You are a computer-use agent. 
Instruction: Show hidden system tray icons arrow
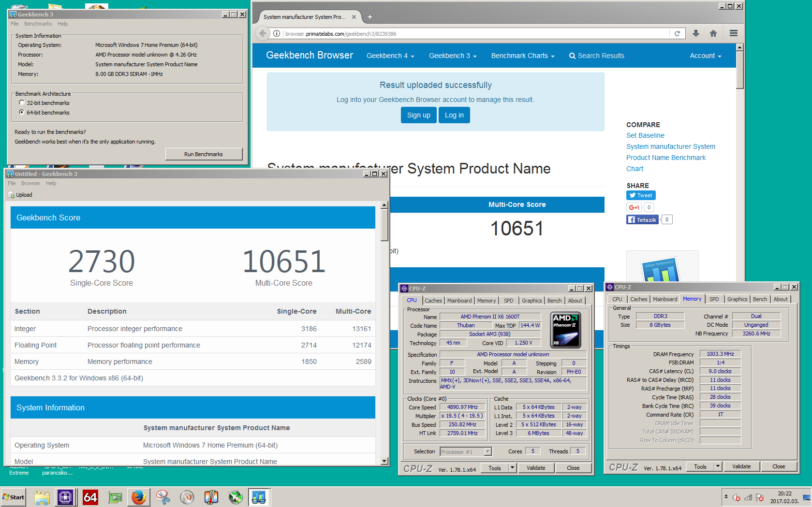(x=726, y=497)
